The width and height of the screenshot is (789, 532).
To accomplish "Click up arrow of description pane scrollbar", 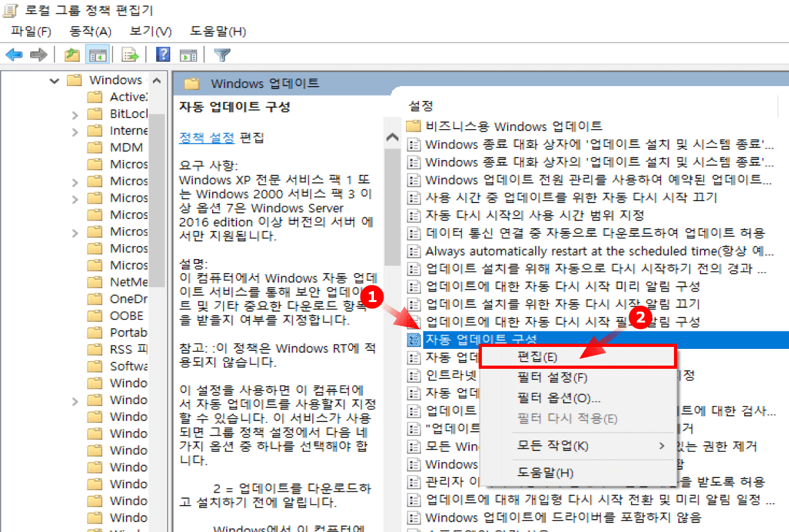I will [x=392, y=137].
